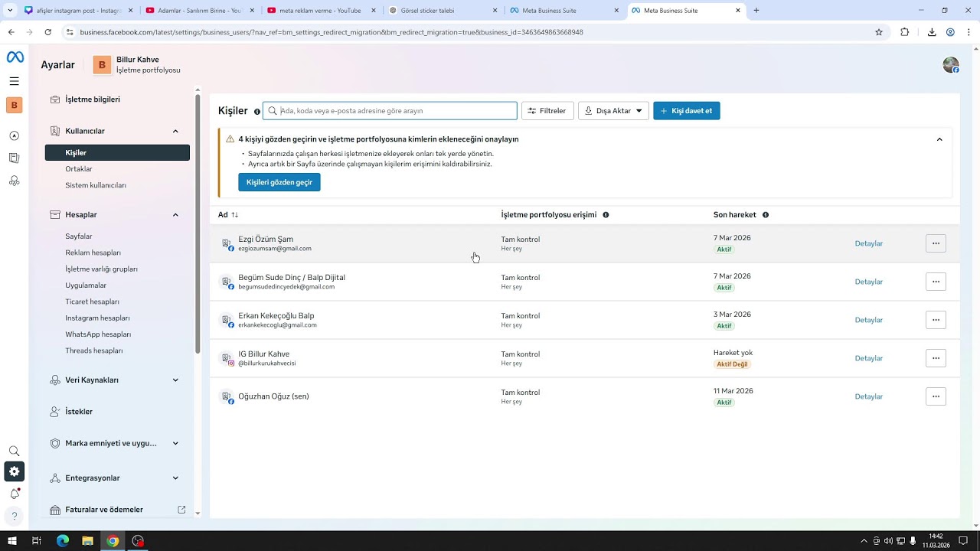Expand the Entegrasyonlar section

[x=175, y=478]
